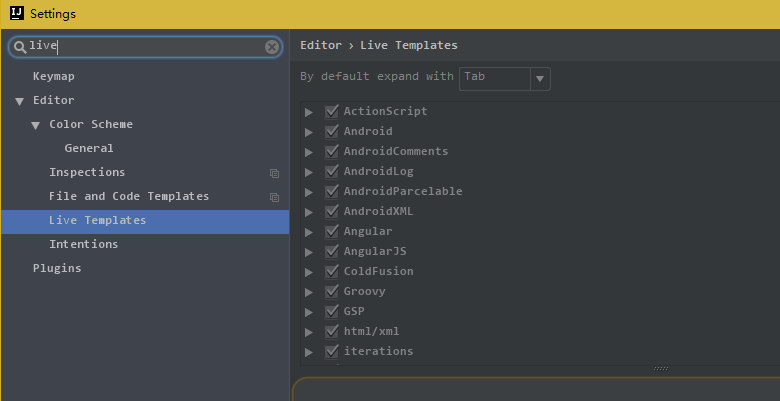The height and width of the screenshot is (401, 780).
Task: Expand the html/xml template group
Action: pyautogui.click(x=309, y=332)
